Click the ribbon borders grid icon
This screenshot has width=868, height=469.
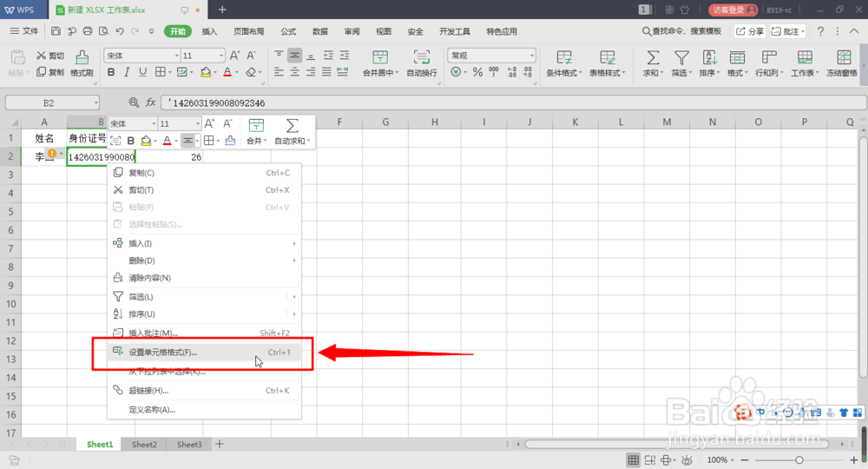point(160,72)
